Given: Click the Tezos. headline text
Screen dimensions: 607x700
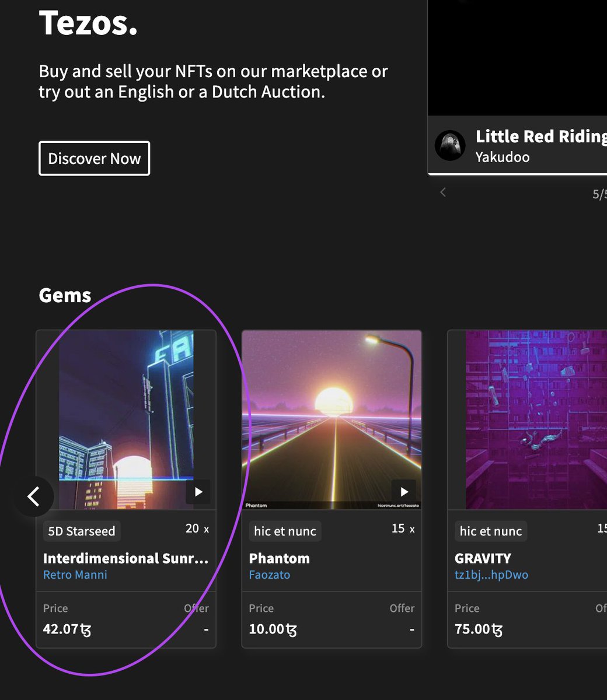Looking at the screenshot, I should point(88,23).
